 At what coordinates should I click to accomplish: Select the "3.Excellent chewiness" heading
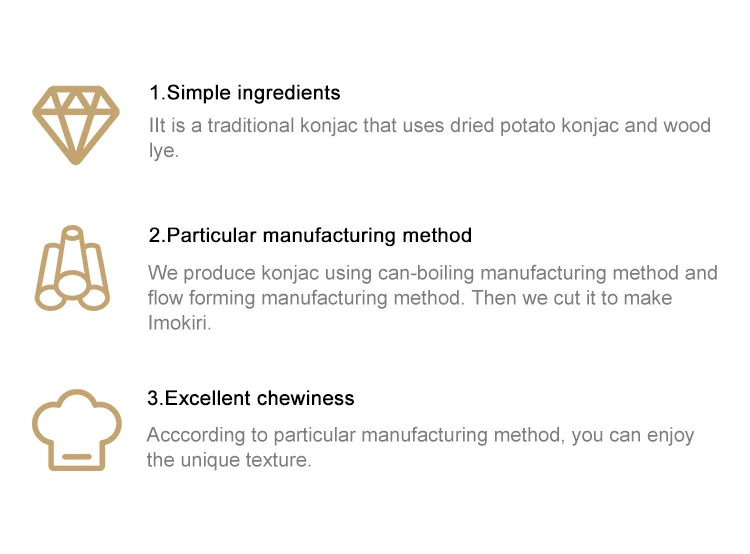[251, 398]
